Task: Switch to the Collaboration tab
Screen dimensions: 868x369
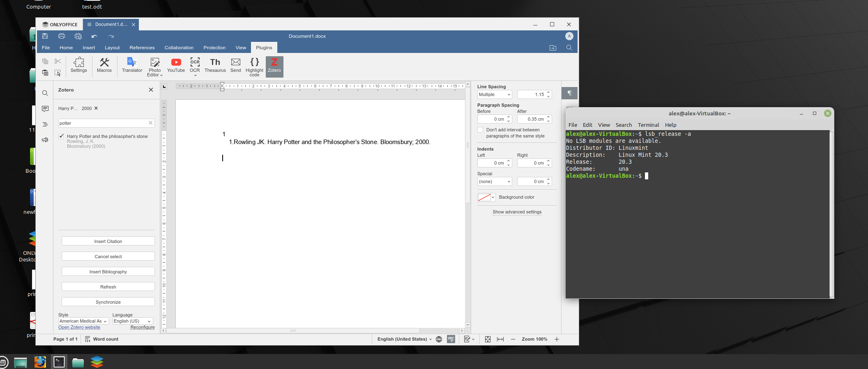Action: point(179,48)
